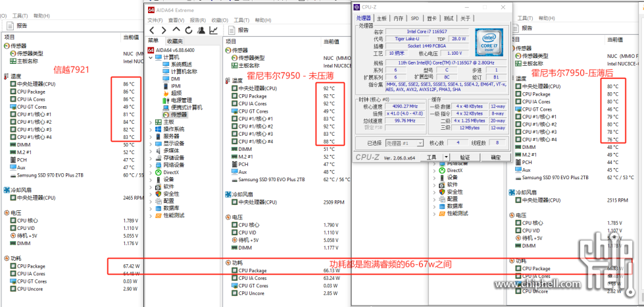Screen dimensions: 644x307
Task: Select 计算机名称 in the AIDA64 tree
Action: 184,72
